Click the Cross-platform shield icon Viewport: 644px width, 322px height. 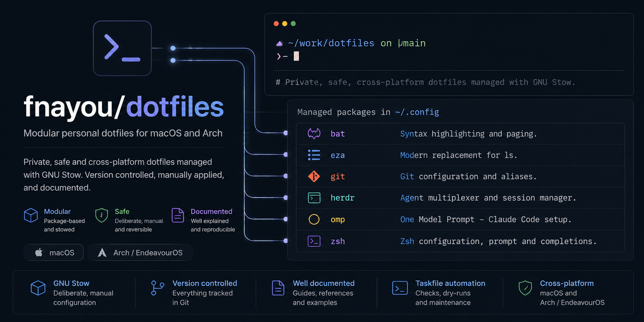pyautogui.click(x=525, y=288)
